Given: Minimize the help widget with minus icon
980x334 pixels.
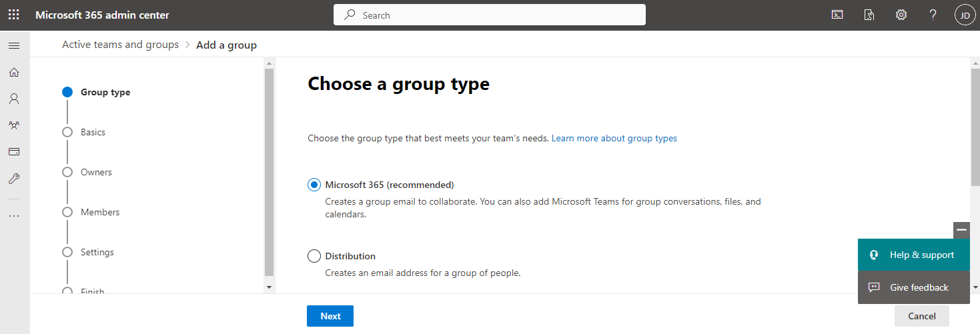Looking at the screenshot, I should 961,229.
